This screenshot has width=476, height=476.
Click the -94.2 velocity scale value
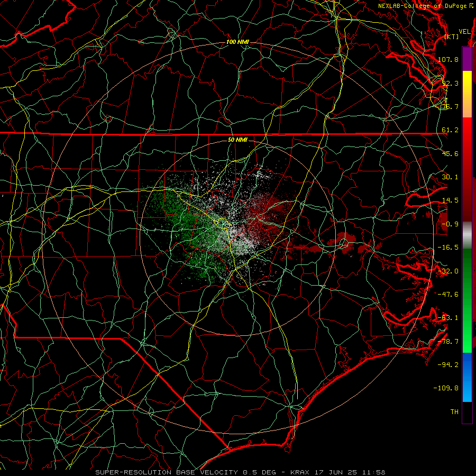[448, 364]
